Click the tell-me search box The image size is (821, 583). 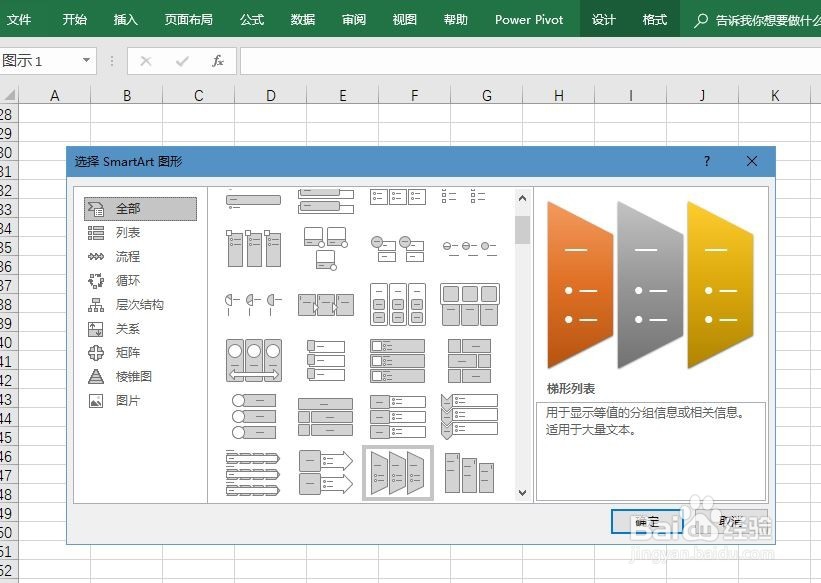[757, 20]
